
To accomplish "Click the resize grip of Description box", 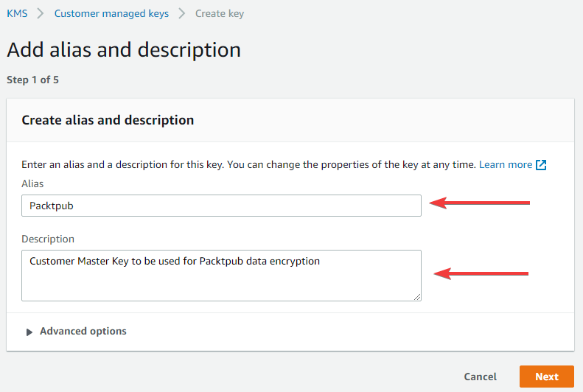I will pyautogui.click(x=417, y=296).
